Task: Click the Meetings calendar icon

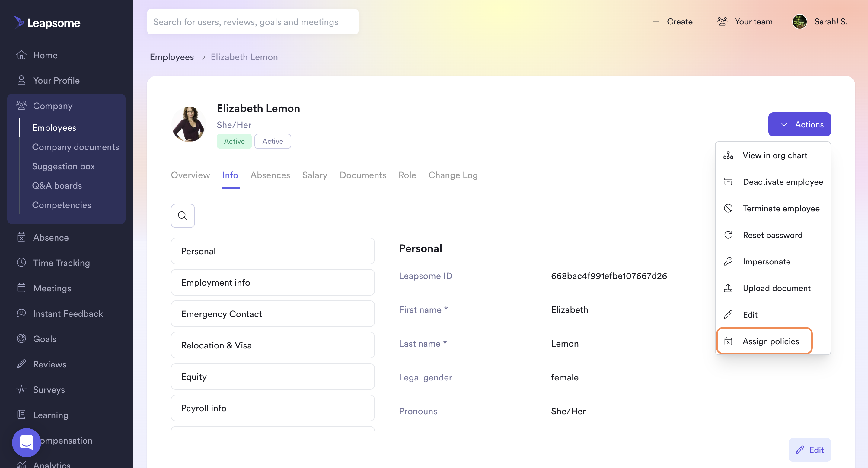Action: (21, 288)
